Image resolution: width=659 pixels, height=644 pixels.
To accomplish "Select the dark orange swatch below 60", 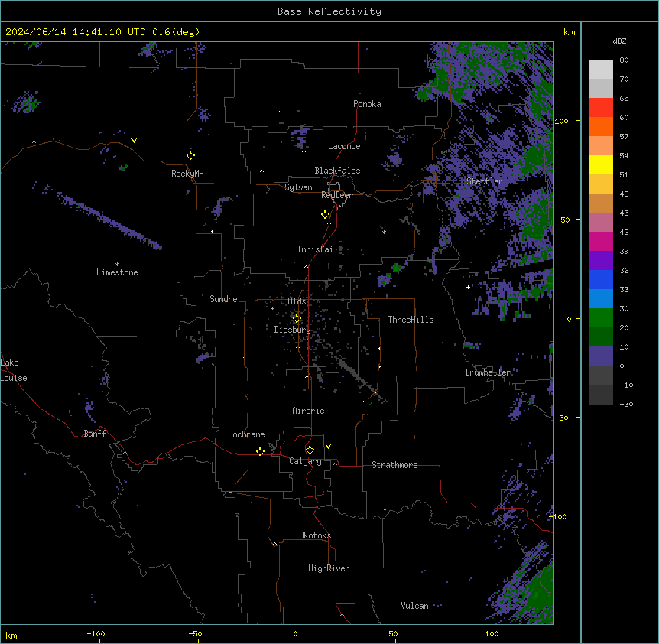I will (601, 126).
